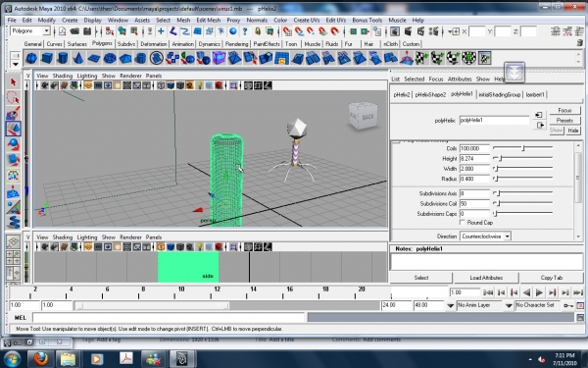
Task: Adjust the Subdivisions Coil slider
Action: (x=522, y=203)
